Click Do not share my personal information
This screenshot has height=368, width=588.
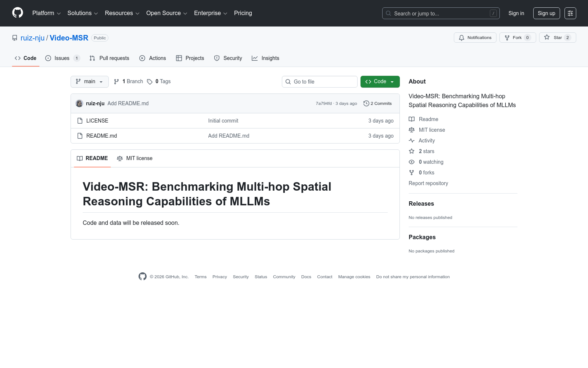click(x=413, y=277)
